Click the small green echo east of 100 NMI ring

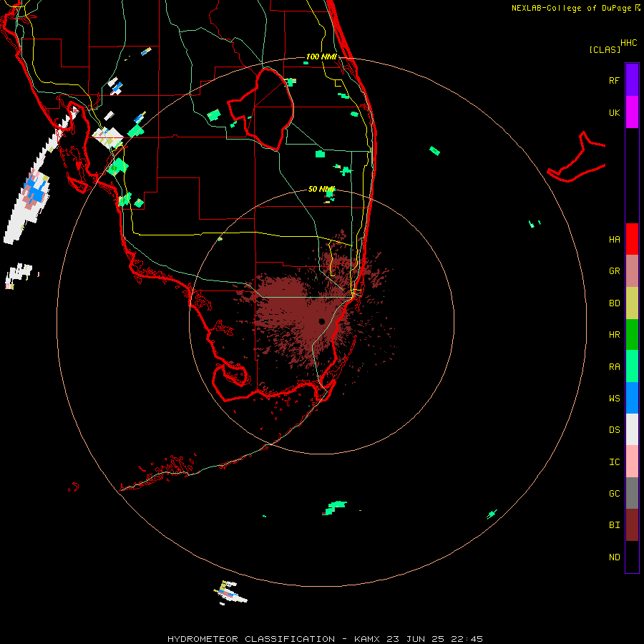[x=434, y=151]
